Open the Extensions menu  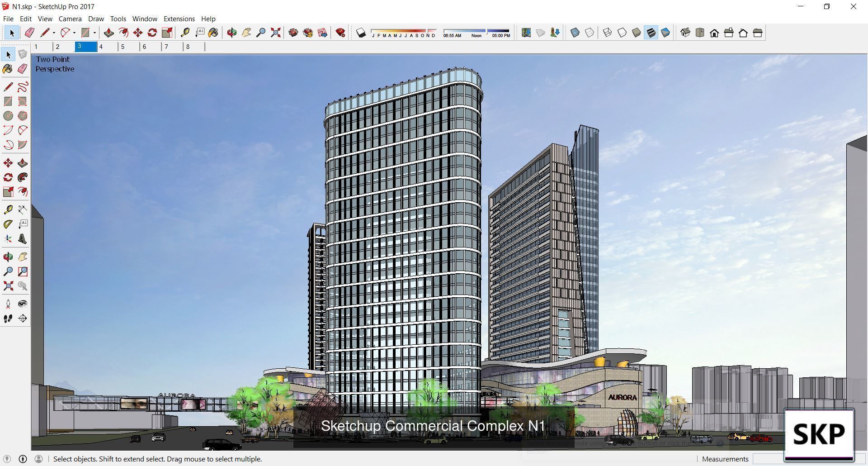pos(179,19)
